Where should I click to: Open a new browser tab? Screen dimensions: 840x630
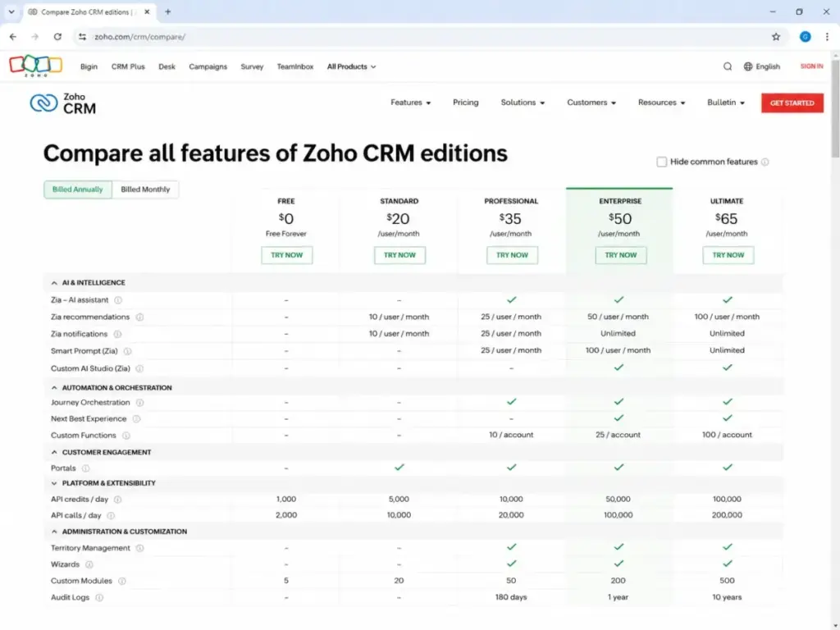click(167, 11)
